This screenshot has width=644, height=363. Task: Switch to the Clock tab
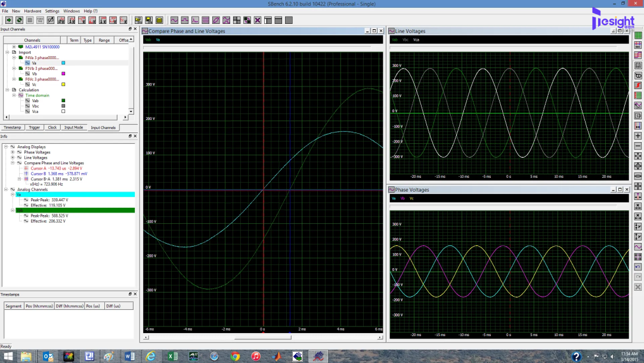[52, 127]
